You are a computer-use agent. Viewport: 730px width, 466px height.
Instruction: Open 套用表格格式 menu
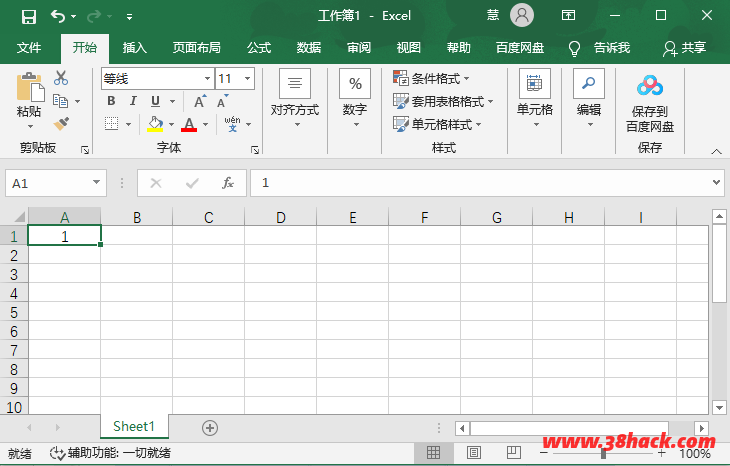[443, 101]
